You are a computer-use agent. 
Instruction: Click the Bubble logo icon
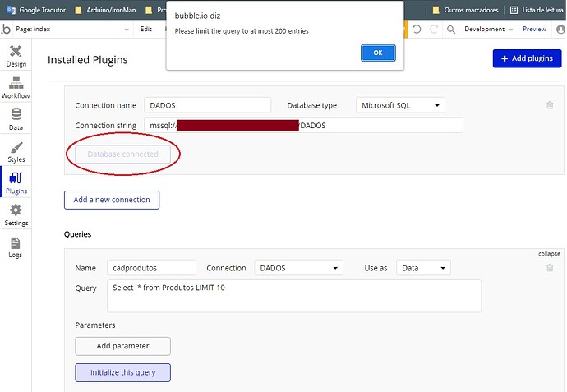(x=6, y=29)
